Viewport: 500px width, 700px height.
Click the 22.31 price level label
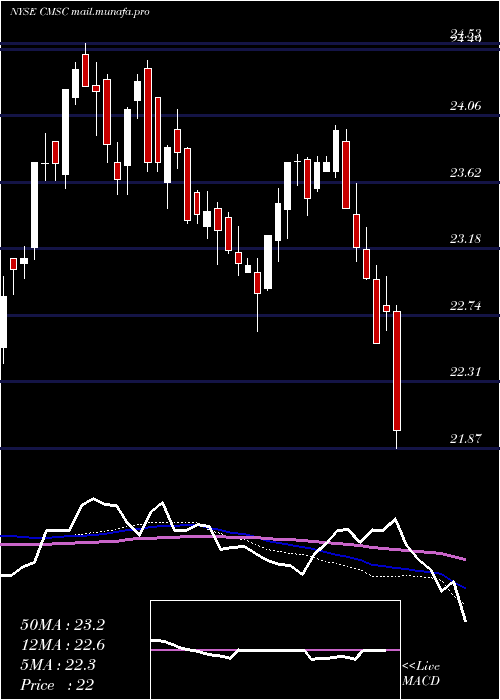pyautogui.click(x=466, y=371)
